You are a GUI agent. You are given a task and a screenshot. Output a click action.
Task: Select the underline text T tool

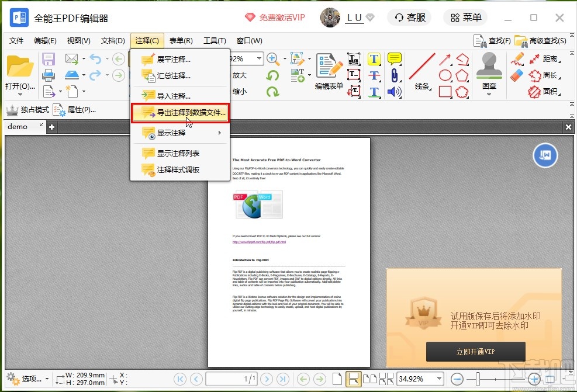coord(374,92)
